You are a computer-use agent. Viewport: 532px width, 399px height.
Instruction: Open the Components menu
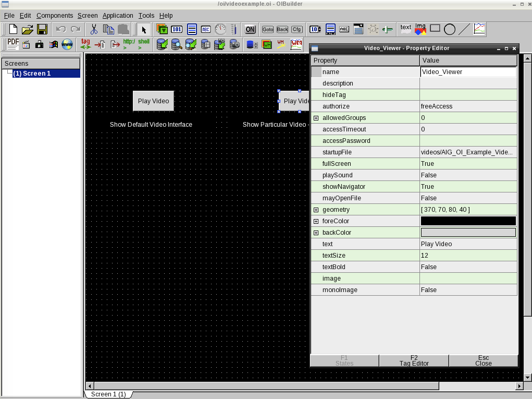54,16
